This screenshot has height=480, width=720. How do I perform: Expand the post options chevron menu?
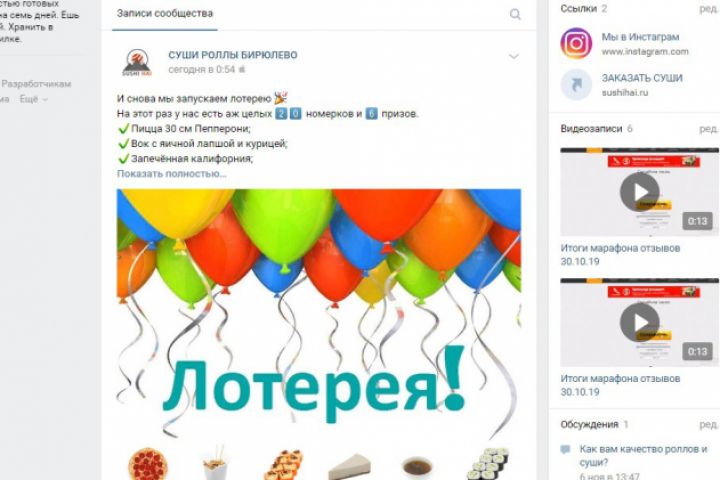[514, 56]
